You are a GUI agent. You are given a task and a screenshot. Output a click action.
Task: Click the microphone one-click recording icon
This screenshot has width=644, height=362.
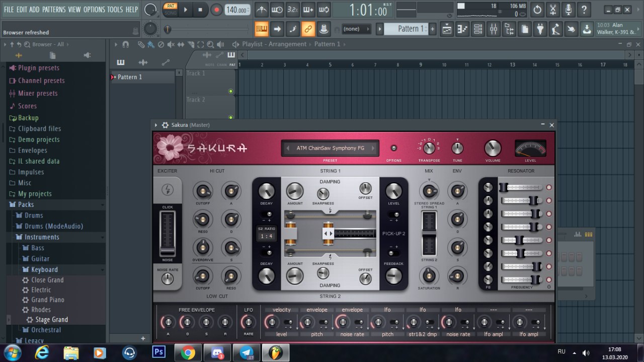click(x=568, y=9)
